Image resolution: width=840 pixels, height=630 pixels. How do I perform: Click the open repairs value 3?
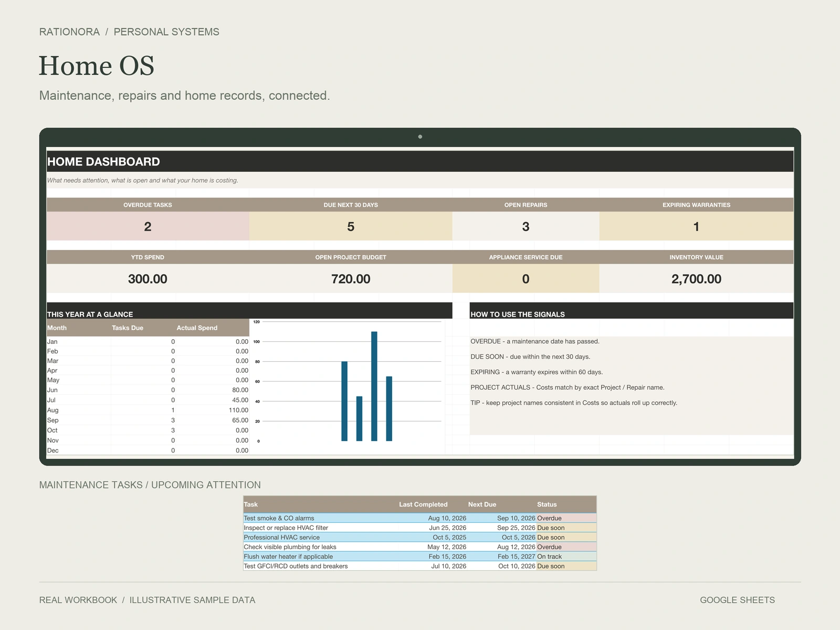(526, 226)
